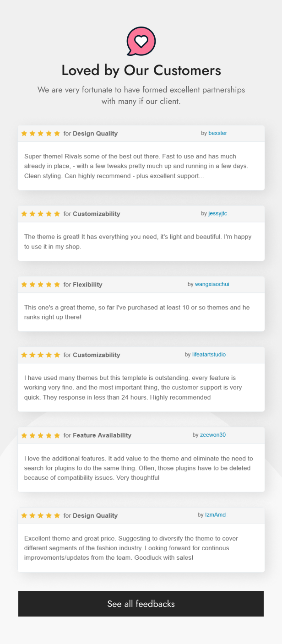Select the fifth star on the Customizability review

click(x=57, y=213)
